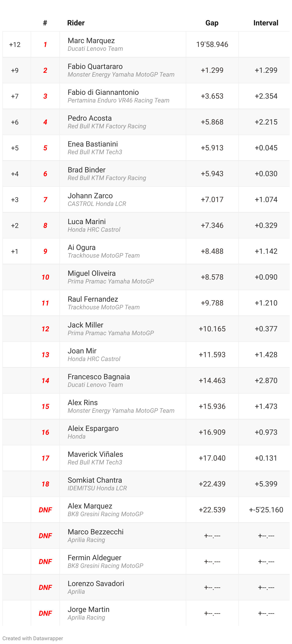The image size is (292, 644).
Task: Select Somkiat Chantra's +5.399 interval
Action: tap(266, 484)
